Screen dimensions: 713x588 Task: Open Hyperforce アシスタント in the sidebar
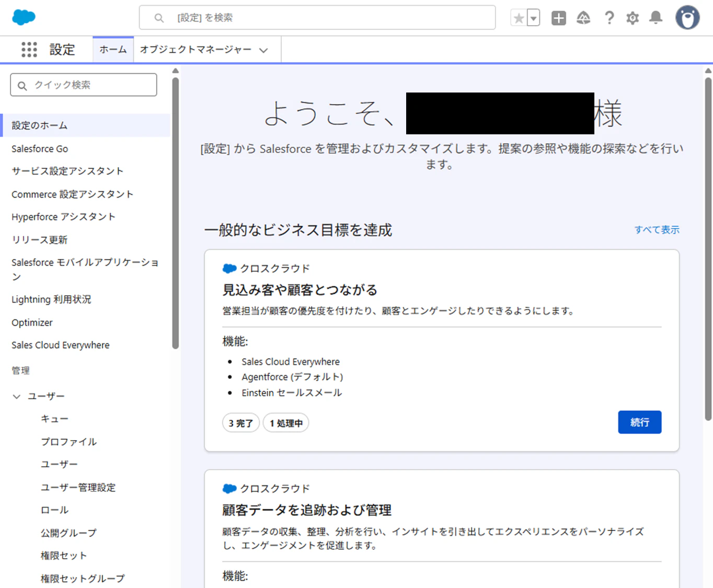(x=63, y=217)
